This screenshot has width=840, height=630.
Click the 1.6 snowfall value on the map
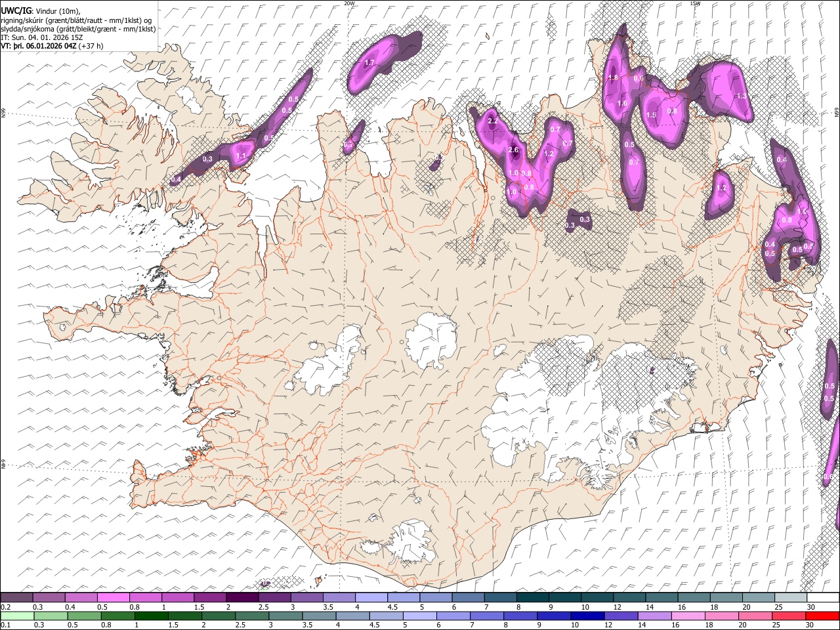pos(623,104)
